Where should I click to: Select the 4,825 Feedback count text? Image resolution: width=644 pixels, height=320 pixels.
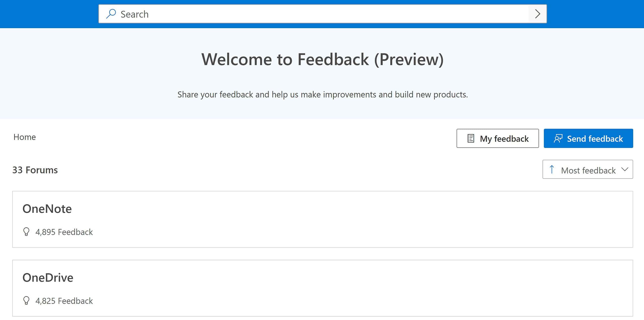[x=64, y=301]
